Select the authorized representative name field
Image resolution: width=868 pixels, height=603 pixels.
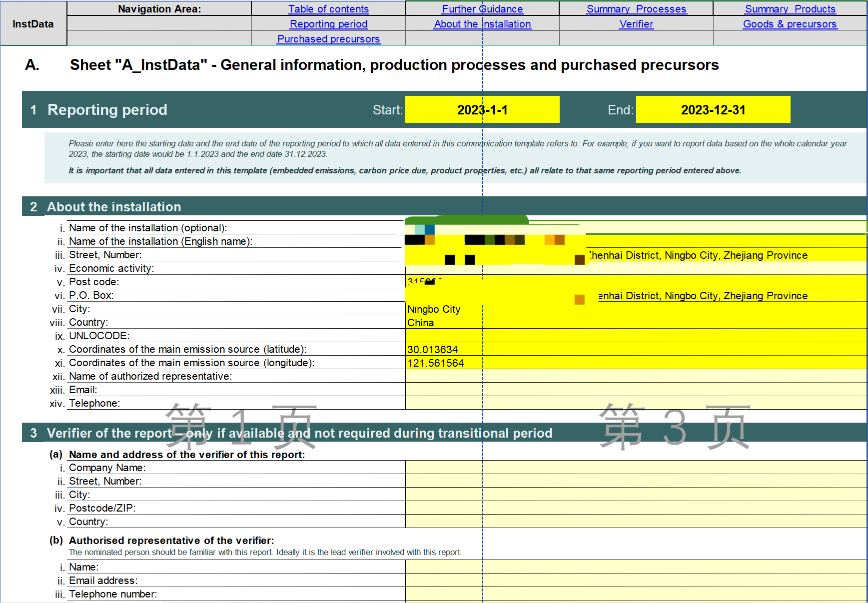click(x=636, y=376)
